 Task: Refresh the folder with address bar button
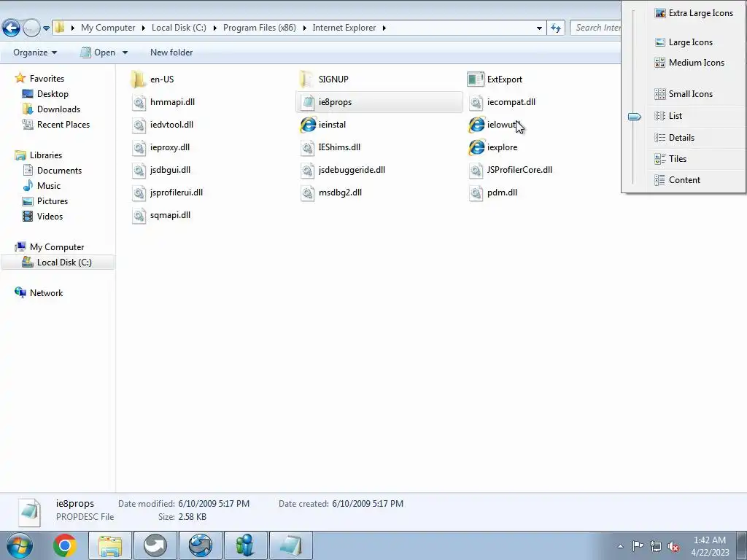pos(555,28)
